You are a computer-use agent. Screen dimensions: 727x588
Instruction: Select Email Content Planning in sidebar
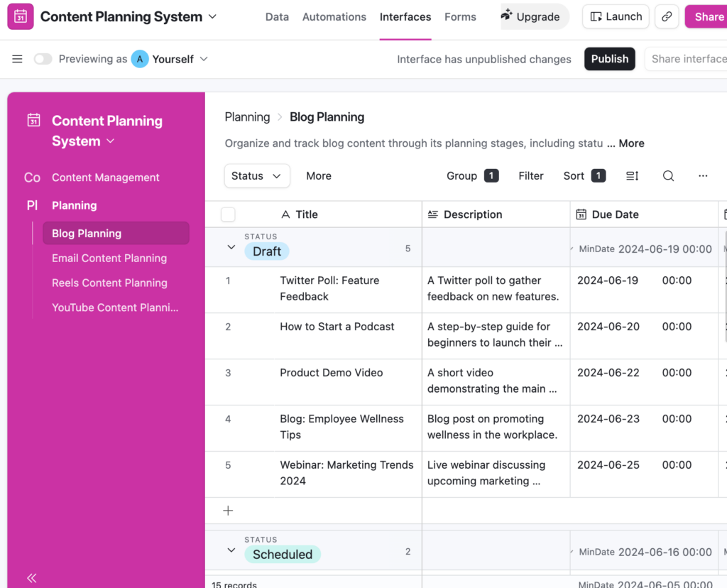click(109, 258)
